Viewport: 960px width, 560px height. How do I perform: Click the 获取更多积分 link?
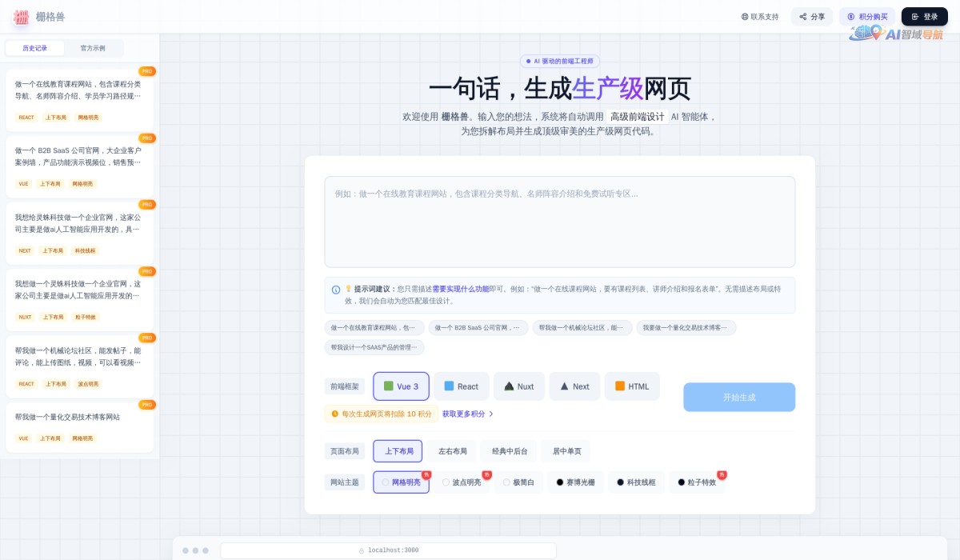pos(468,414)
